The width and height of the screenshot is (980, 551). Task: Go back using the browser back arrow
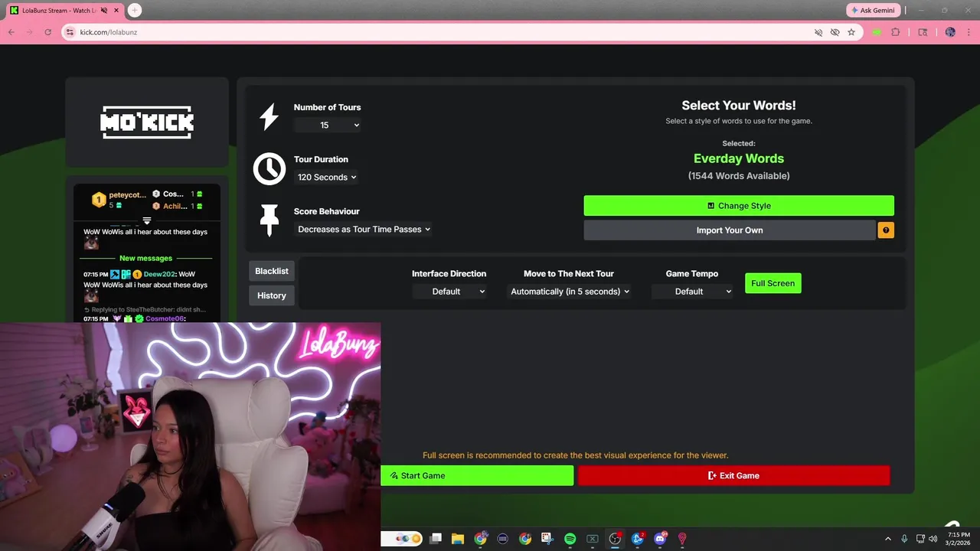coord(11,32)
